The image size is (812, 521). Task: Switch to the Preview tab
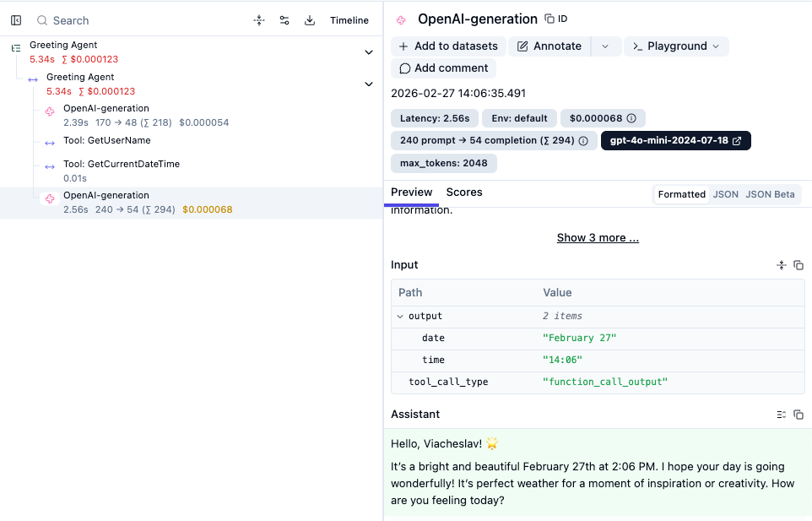click(412, 193)
